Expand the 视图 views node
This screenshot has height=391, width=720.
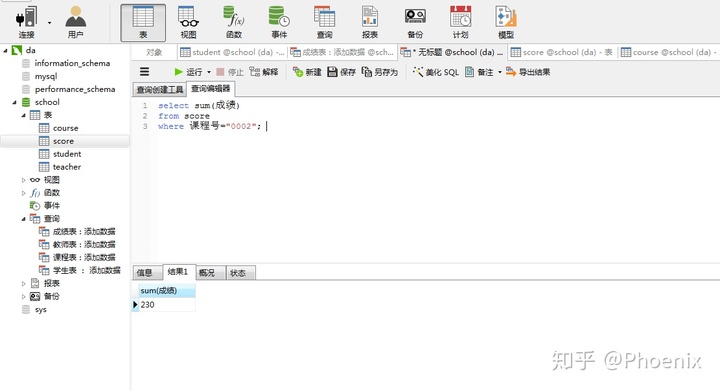coord(23,180)
